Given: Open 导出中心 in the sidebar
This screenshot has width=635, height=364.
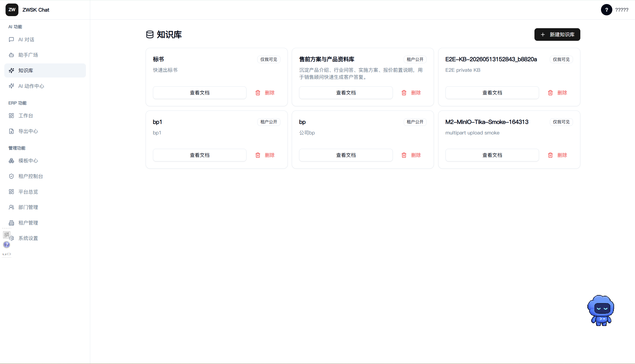Looking at the screenshot, I should tap(45, 131).
